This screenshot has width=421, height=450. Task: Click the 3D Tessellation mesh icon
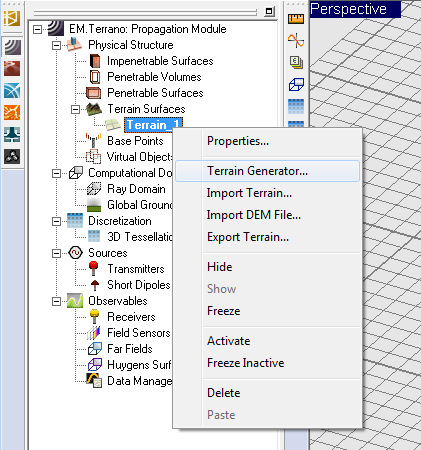pyautogui.click(x=94, y=236)
